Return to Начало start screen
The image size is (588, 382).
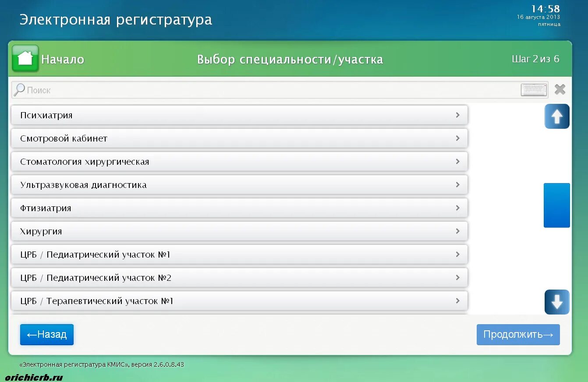(x=63, y=59)
